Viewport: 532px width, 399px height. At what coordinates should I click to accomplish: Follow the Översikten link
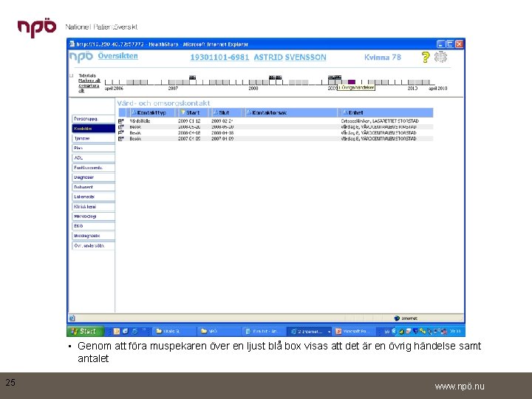coord(117,56)
